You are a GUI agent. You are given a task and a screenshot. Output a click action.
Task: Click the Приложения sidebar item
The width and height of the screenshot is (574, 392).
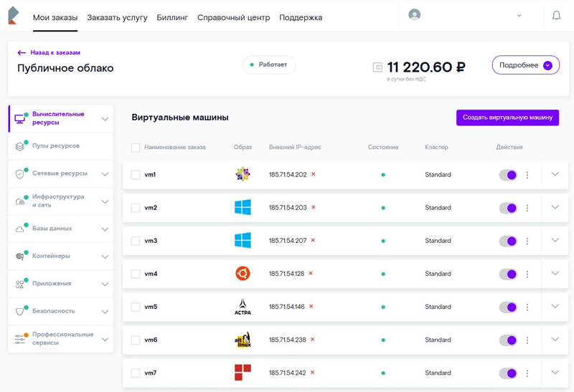point(60,284)
